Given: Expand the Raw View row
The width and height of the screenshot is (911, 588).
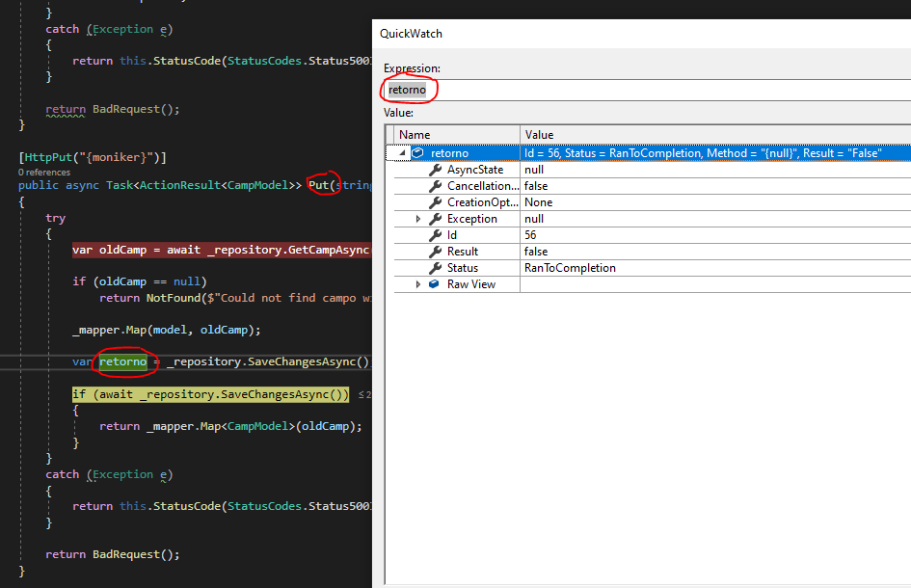Looking at the screenshot, I should point(417,284).
